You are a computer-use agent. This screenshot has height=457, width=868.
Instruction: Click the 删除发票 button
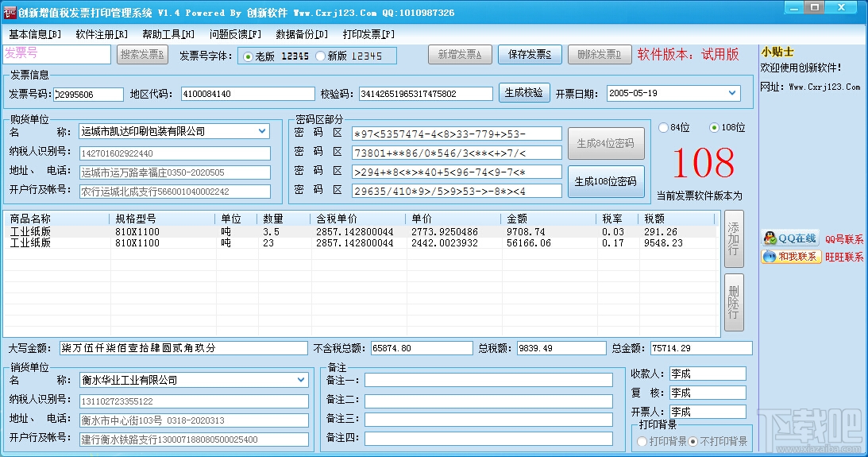(600, 54)
